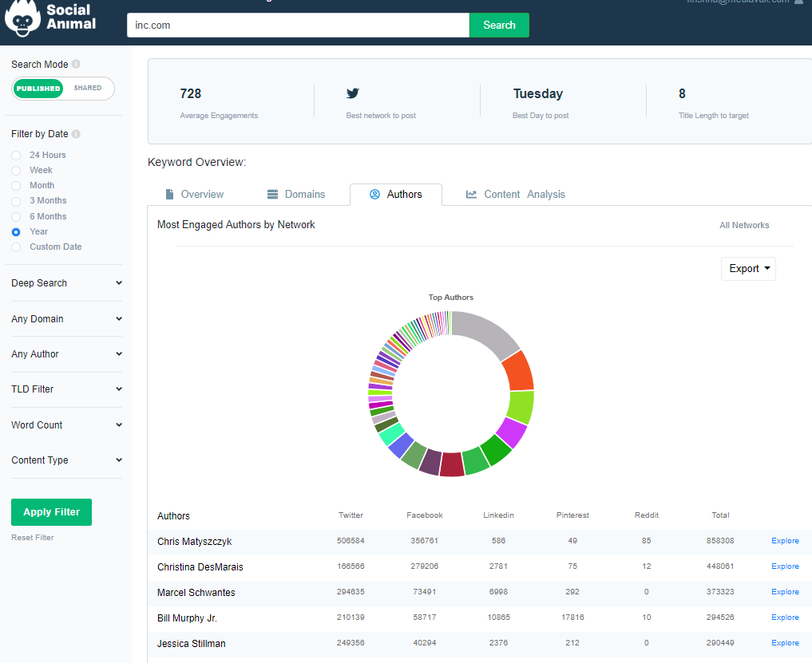Switch search mode to Shared
Viewport: 812px width, 663px height.
pyautogui.click(x=88, y=88)
